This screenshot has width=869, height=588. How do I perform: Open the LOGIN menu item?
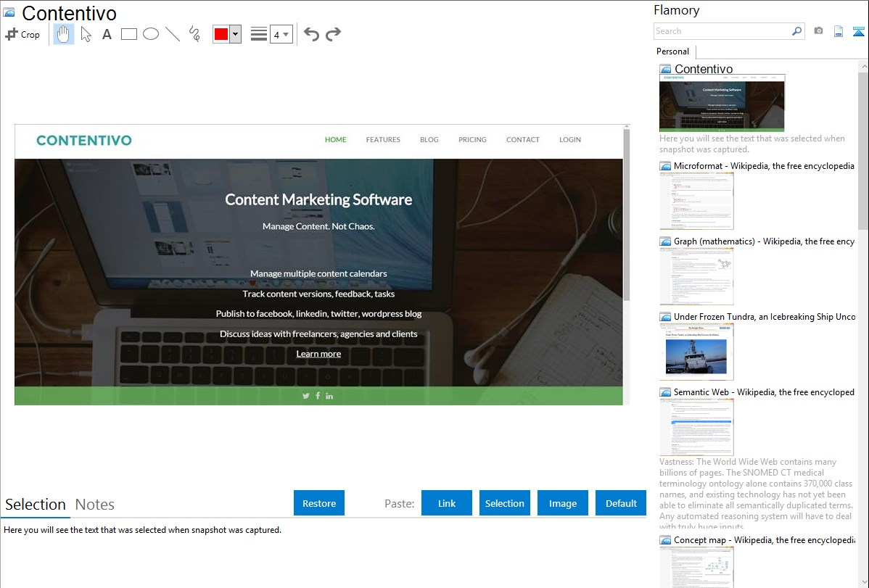pos(569,140)
